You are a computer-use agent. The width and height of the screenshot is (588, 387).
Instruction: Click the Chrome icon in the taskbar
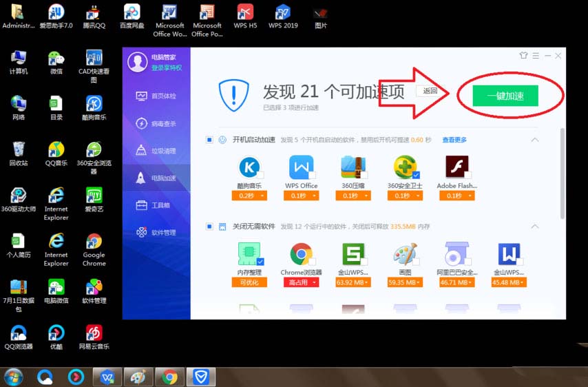[169, 377]
